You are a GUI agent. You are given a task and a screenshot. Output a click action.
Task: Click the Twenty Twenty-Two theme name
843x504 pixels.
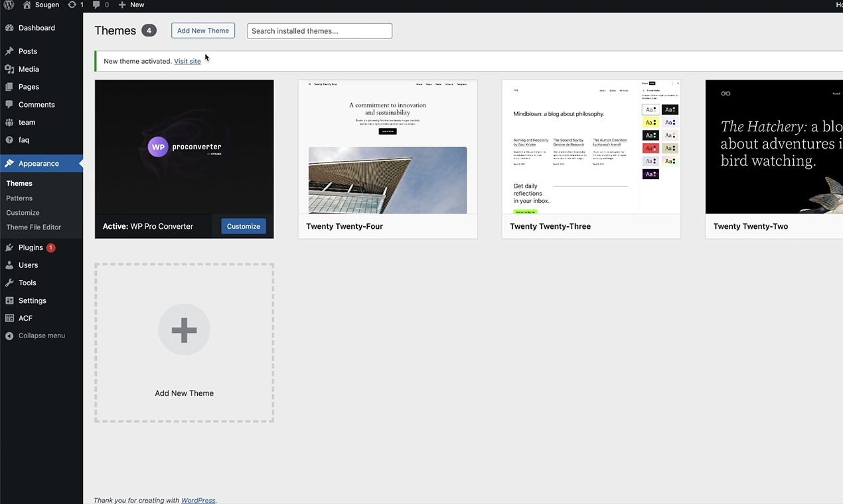[x=751, y=226]
